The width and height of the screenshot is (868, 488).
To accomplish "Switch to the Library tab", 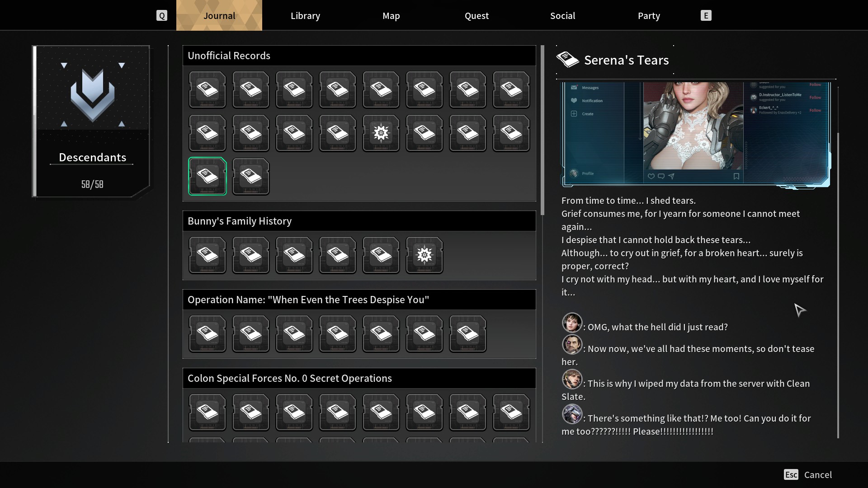I will (x=305, y=16).
